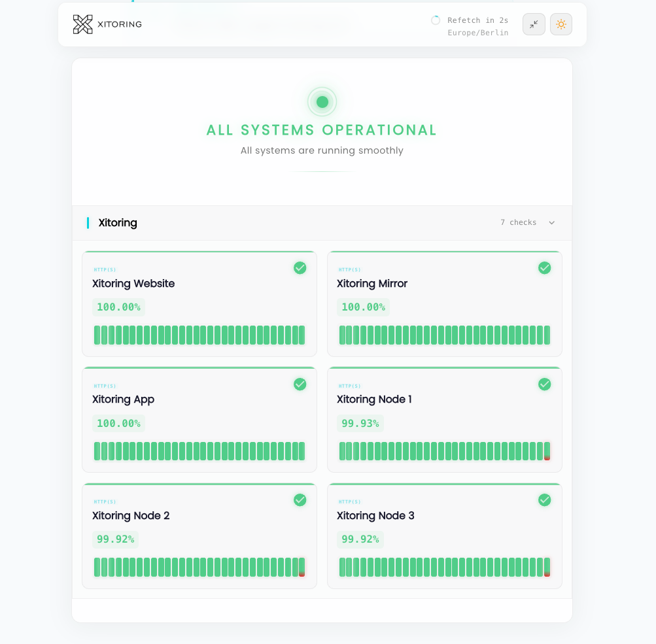Click the Xitoring Website status checkmark

click(300, 268)
